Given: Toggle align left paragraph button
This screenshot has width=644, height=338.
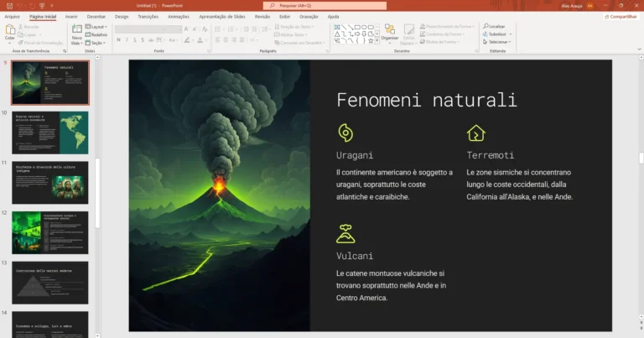Looking at the screenshot, I should [x=218, y=39].
